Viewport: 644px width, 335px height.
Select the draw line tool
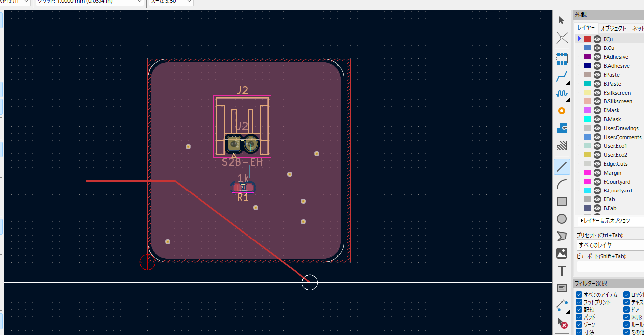coord(562,167)
